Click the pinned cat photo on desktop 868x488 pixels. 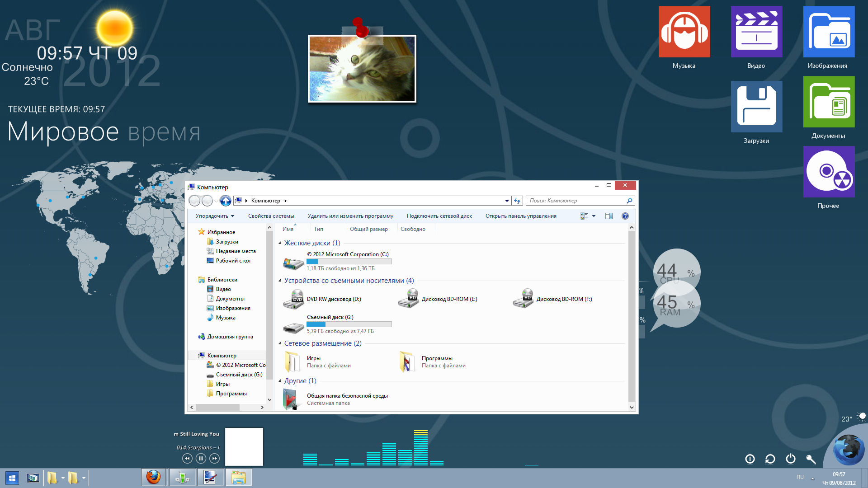[362, 69]
